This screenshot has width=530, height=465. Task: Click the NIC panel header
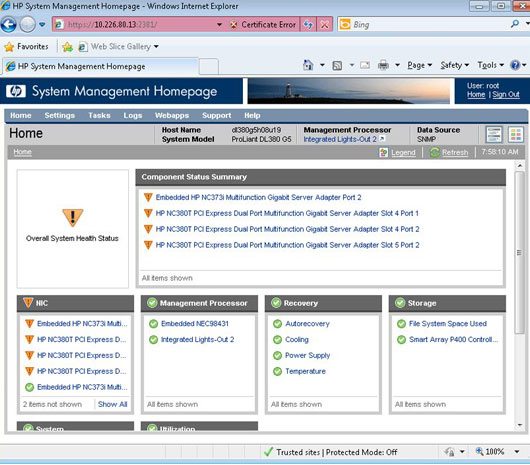pos(75,303)
